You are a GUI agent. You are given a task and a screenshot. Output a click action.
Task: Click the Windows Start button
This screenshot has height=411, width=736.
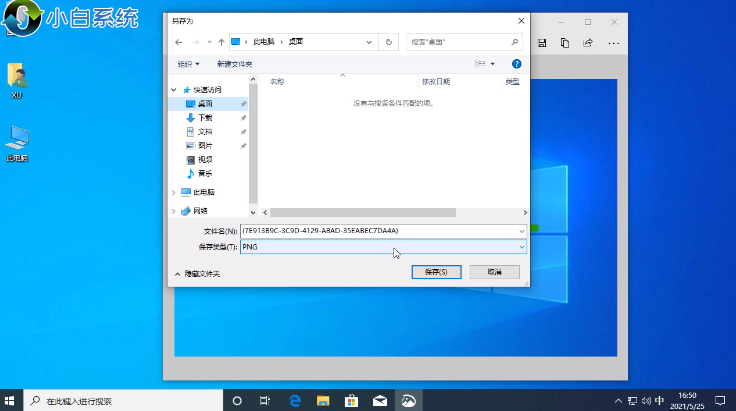9,400
